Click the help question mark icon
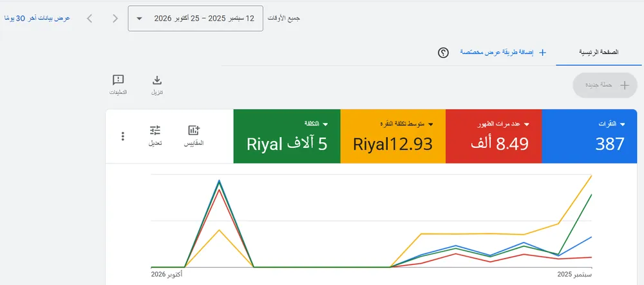The width and height of the screenshot is (644, 285). [443, 53]
